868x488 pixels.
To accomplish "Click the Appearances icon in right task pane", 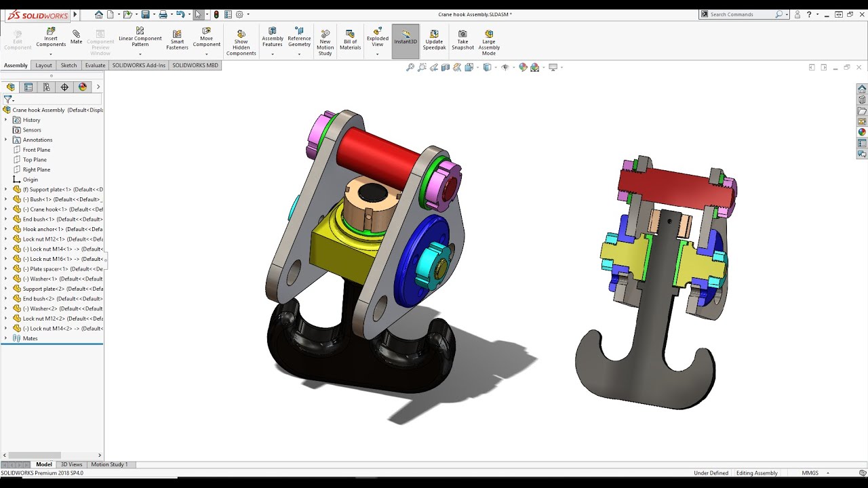I will point(862,132).
